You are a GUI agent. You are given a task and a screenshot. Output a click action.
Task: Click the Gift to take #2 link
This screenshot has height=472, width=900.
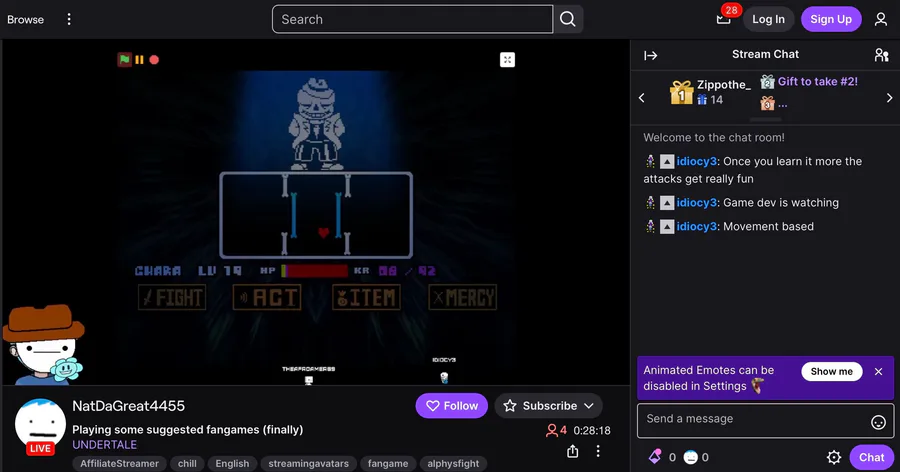817,82
